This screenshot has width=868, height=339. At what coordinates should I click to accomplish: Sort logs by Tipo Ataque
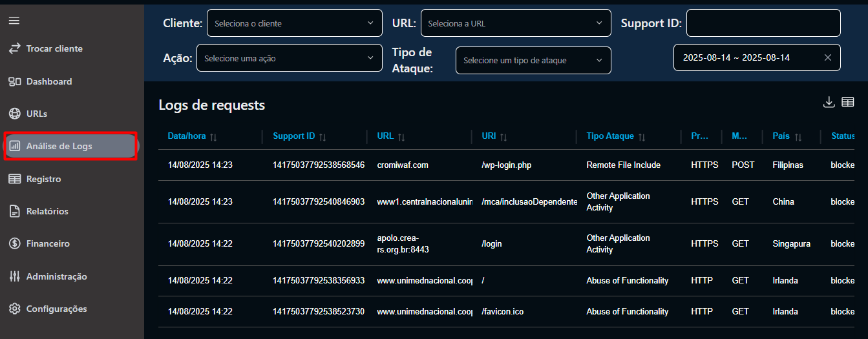pyautogui.click(x=642, y=137)
